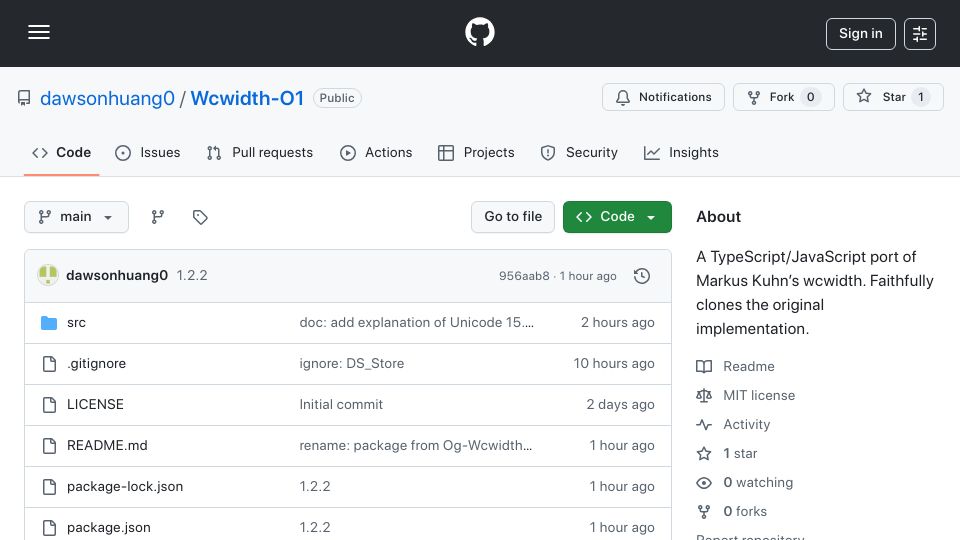View branches via the branch icon
This screenshot has height=540, width=960.
point(158,217)
